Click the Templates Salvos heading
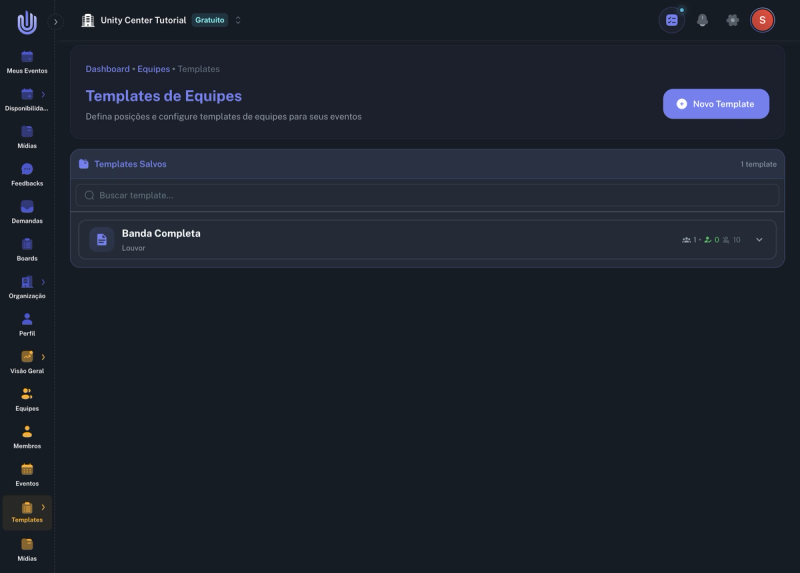 click(130, 164)
